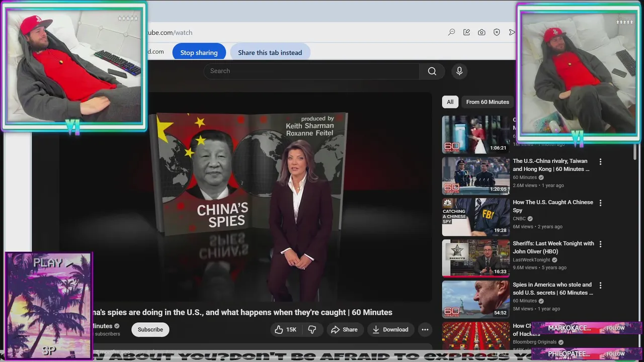
Task: Open the Share option under the video
Action: 344,329
